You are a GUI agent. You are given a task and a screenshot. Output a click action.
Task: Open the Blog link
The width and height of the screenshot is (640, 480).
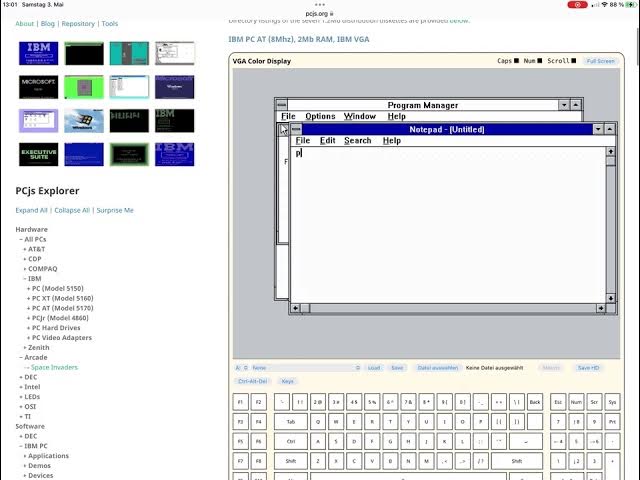coord(48,24)
